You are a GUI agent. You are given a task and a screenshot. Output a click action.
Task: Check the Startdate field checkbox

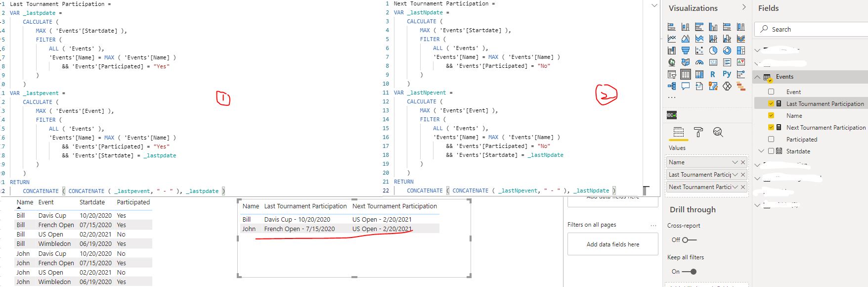pos(771,151)
